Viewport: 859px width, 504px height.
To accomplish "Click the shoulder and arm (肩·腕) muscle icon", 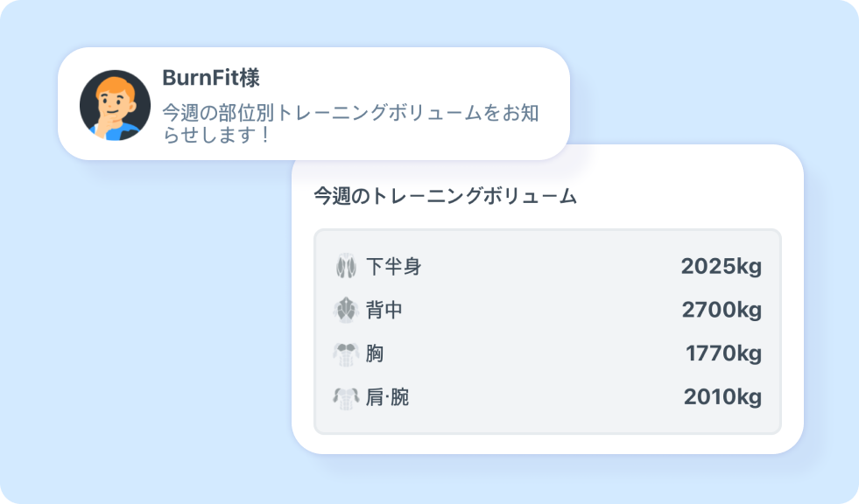I will [346, 397].
